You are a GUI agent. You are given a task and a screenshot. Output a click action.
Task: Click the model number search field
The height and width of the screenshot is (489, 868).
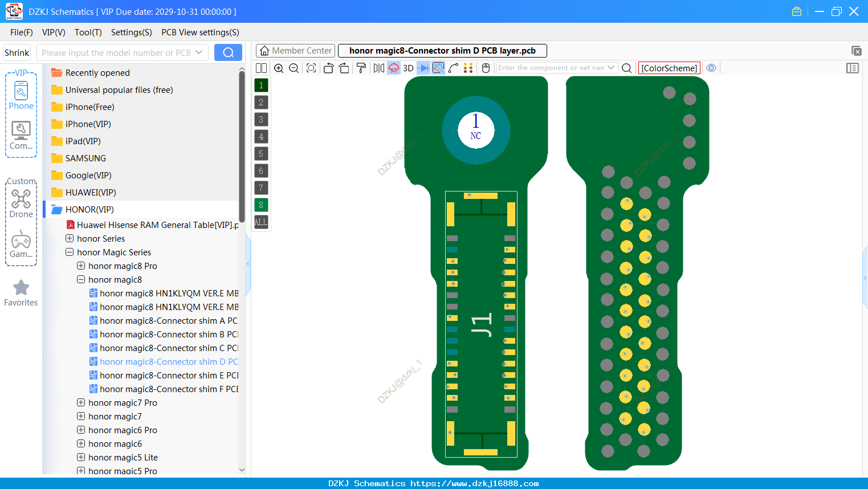[123, 52]
